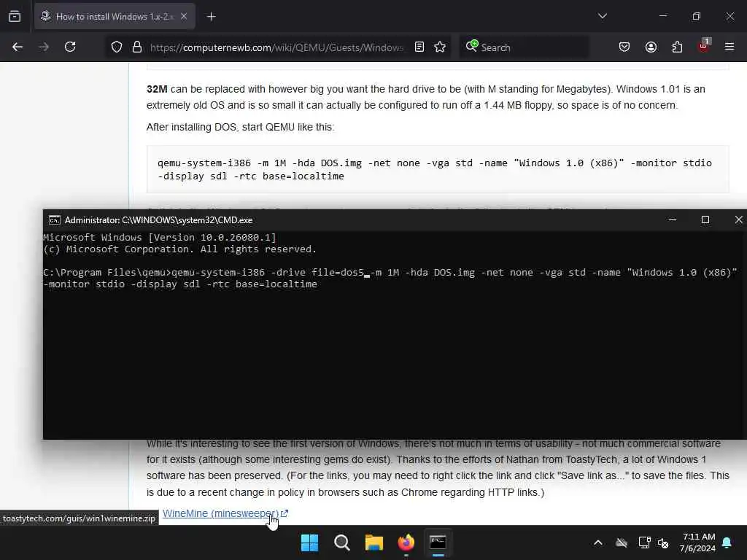Click the CMD window title bar icon
This screenshot has height=560, width=747.
coord(54,220)
